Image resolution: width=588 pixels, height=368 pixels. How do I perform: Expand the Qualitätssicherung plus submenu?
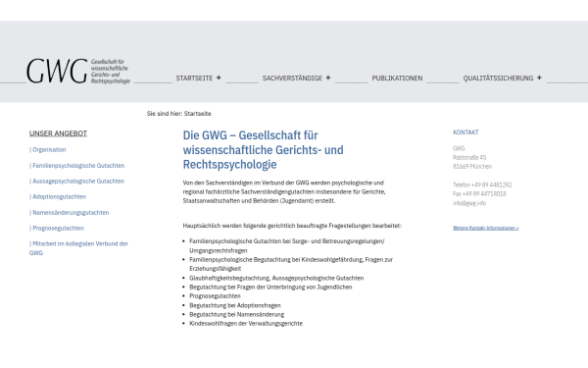click(539, 78)
